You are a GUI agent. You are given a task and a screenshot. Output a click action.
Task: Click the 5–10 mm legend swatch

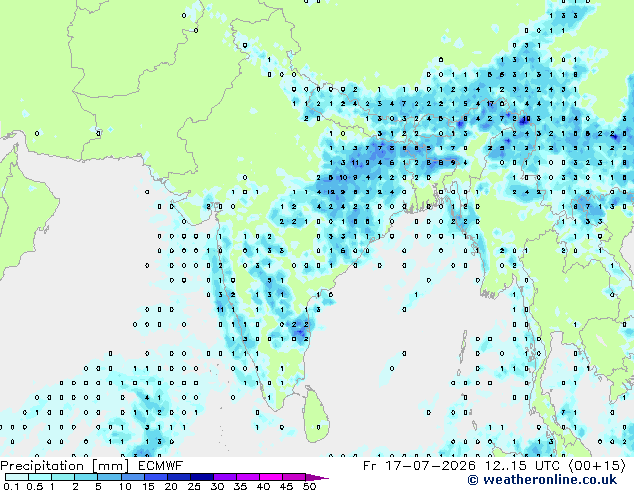[x=109, y=477]
